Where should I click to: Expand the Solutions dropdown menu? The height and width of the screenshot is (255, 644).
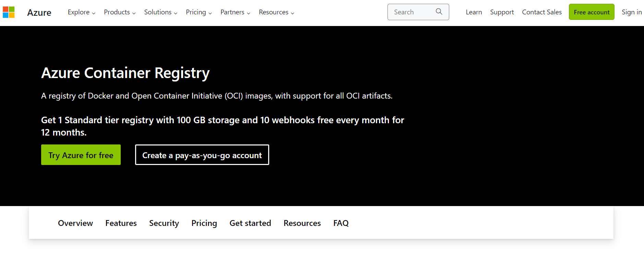(x=161, y=12)
